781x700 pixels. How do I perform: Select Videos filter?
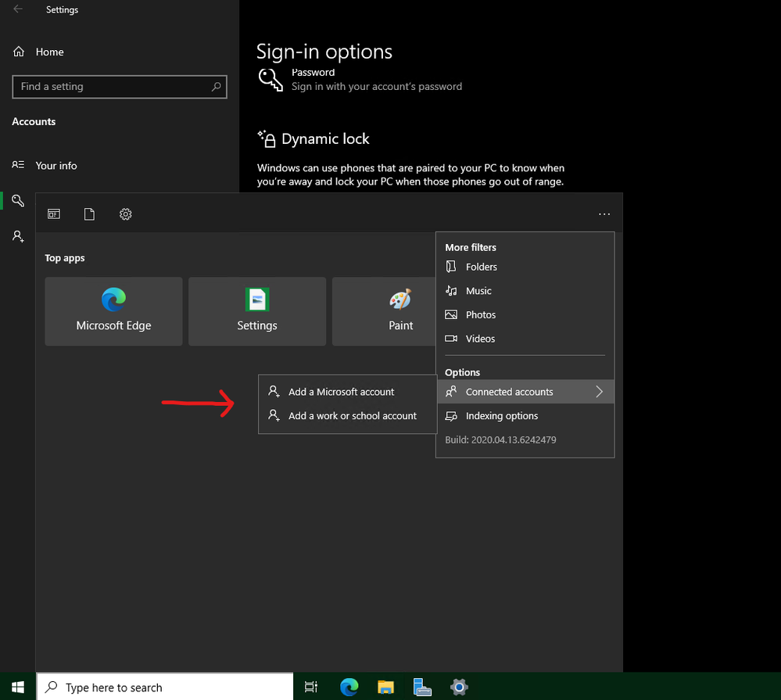point(525,339)
